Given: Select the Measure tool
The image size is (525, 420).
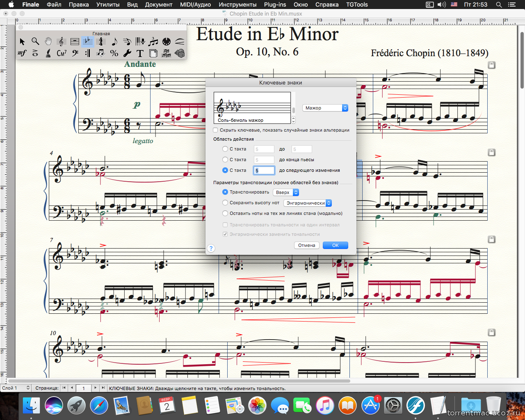Looking at the screenshot, I should [75, 41].
